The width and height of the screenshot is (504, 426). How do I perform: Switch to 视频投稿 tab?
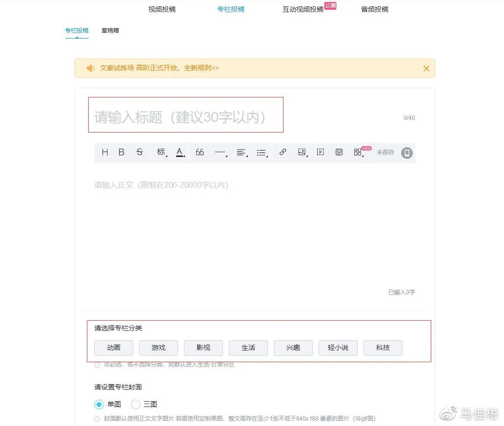click(162, 9)
